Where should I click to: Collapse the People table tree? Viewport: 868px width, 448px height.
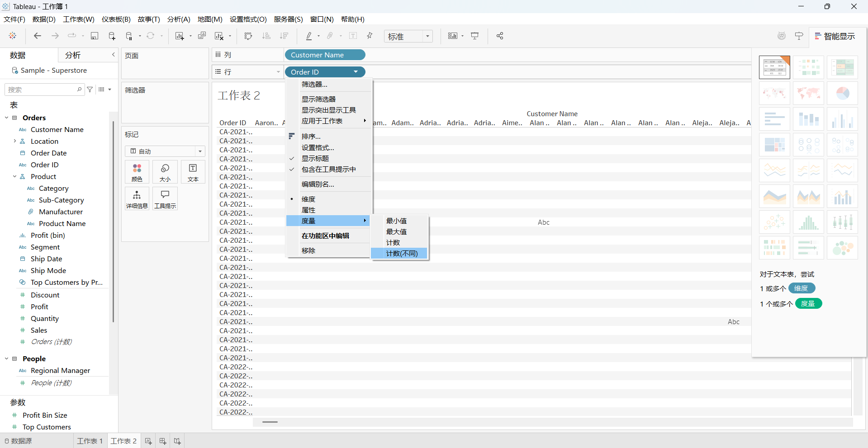[6, 358]
